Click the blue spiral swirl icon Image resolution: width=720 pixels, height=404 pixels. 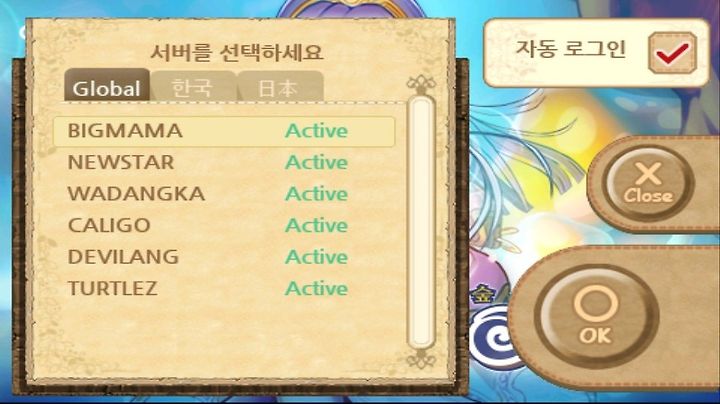[x=492, y=339]
